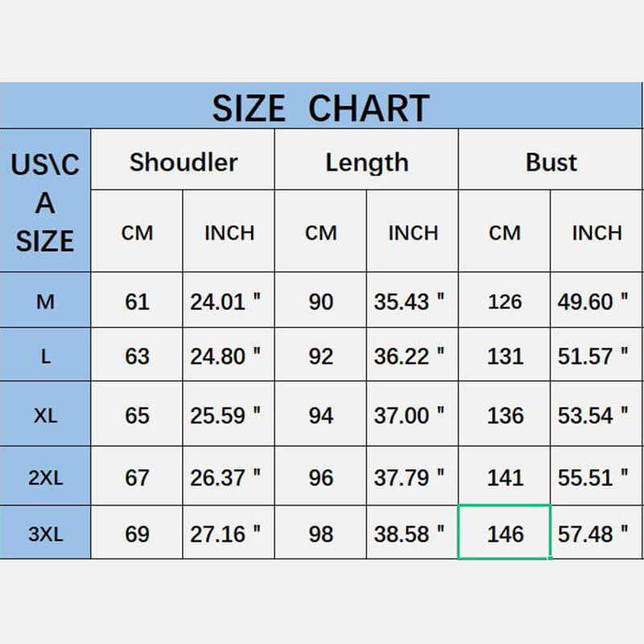Select the M bust cell 126
644x644 pixels.
tap(505, 302)
